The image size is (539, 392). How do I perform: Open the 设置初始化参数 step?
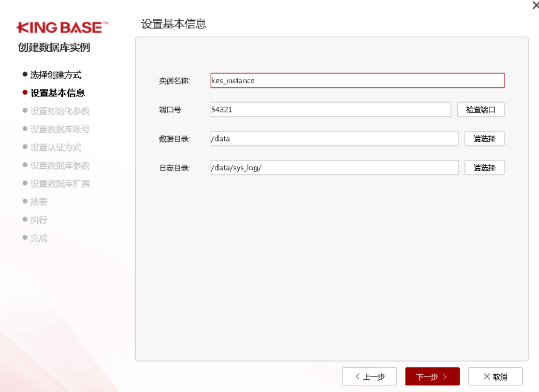pyautogui.click(x=60, y=111)
